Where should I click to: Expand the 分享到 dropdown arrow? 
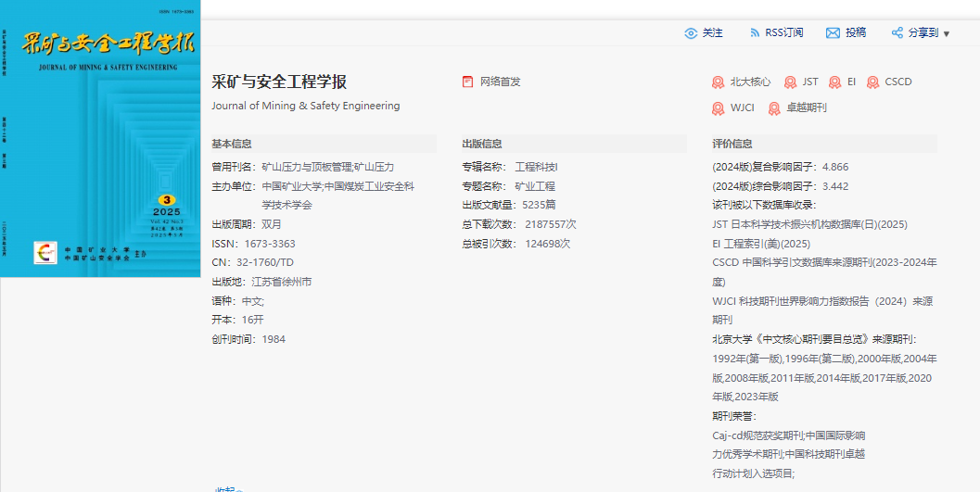click(x=947, y=33)
